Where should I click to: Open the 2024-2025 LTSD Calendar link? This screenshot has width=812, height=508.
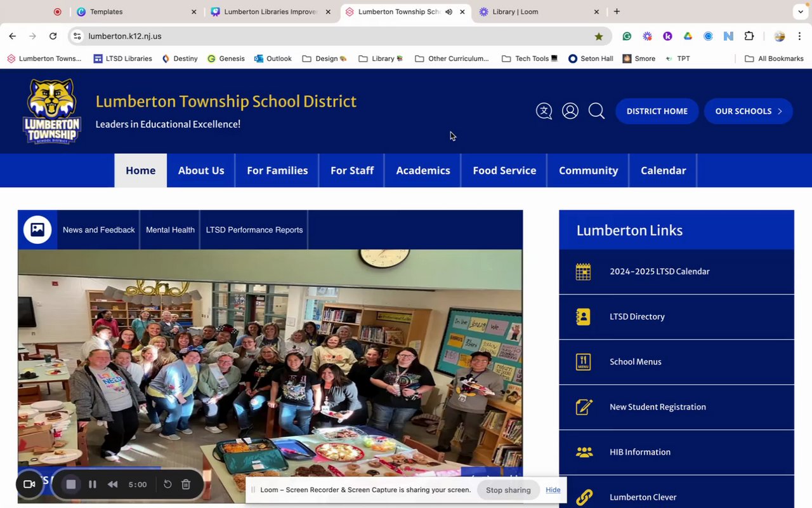(660, 272)
